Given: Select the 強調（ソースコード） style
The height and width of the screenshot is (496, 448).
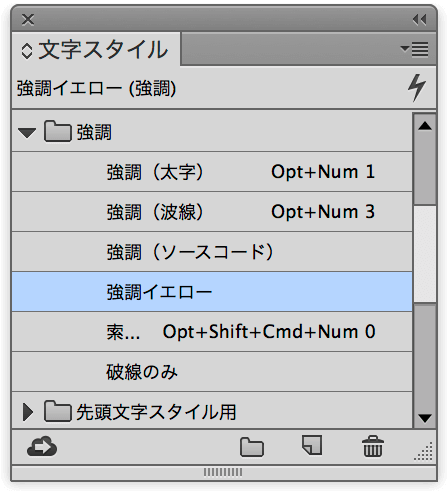Looking at the screenshot, I should 212,252.
